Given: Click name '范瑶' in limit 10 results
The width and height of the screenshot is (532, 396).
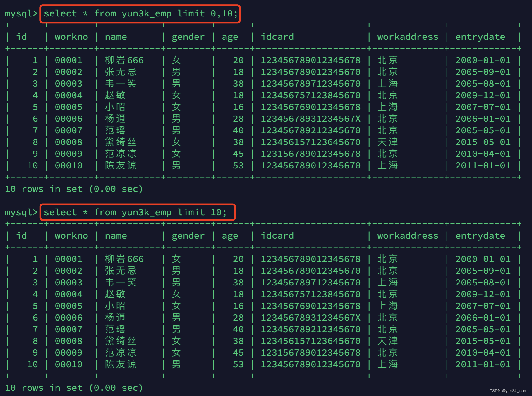Looking at the screenshot, I should (x=115, y=329).
